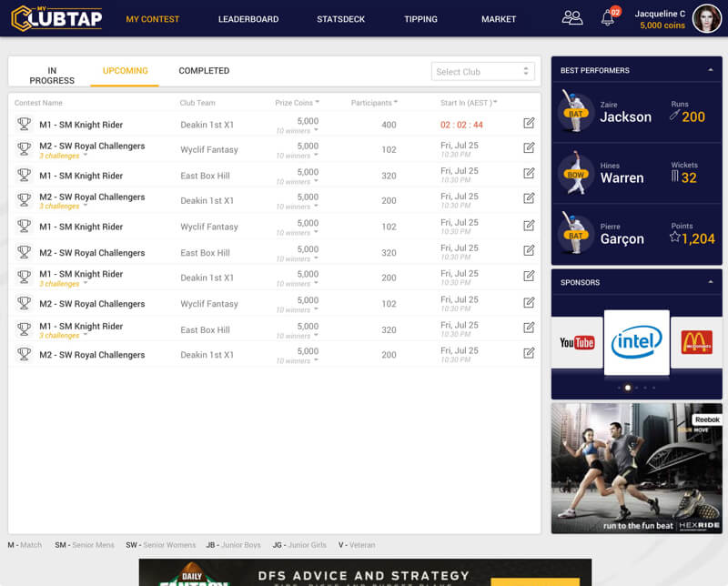The width and height of the screenshot is (728, 586).
Task: Click the 400 participants value
Action: [x=389, y=125]
